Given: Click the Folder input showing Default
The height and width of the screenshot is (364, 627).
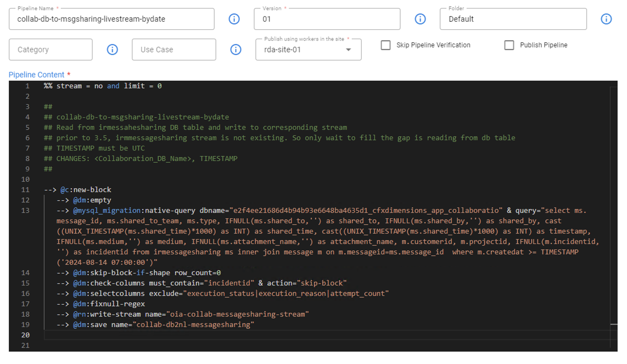Looking at the screenshot, I should tap(513, 19).
